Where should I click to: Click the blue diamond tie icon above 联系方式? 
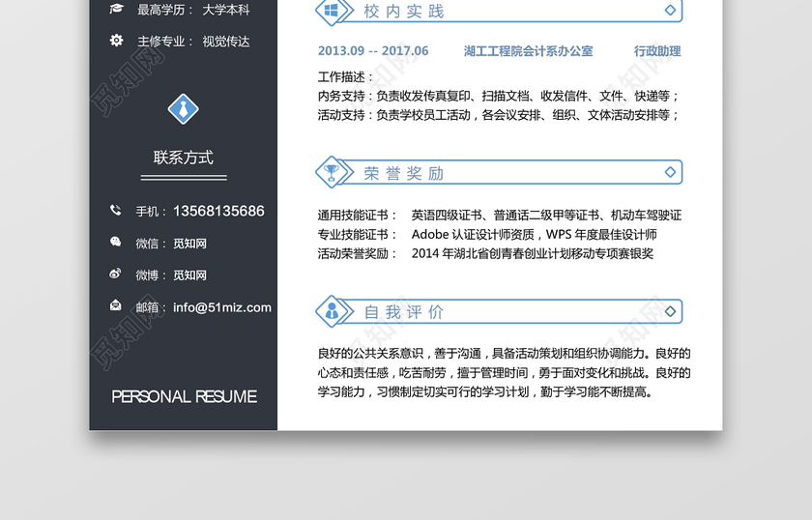click(184, 109)
